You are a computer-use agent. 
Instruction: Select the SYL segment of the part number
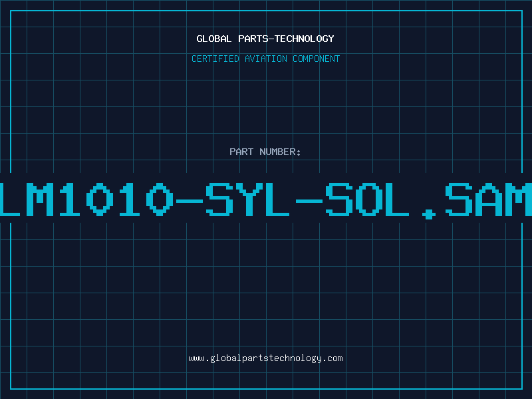coord(247,199)
